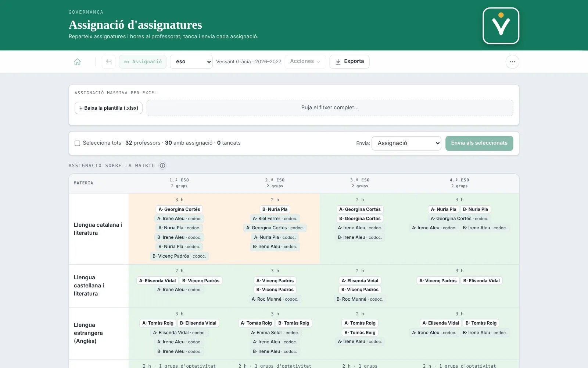
Task: Click B· Nuria Pla chip in 2.º ESO
Action: 275,209
